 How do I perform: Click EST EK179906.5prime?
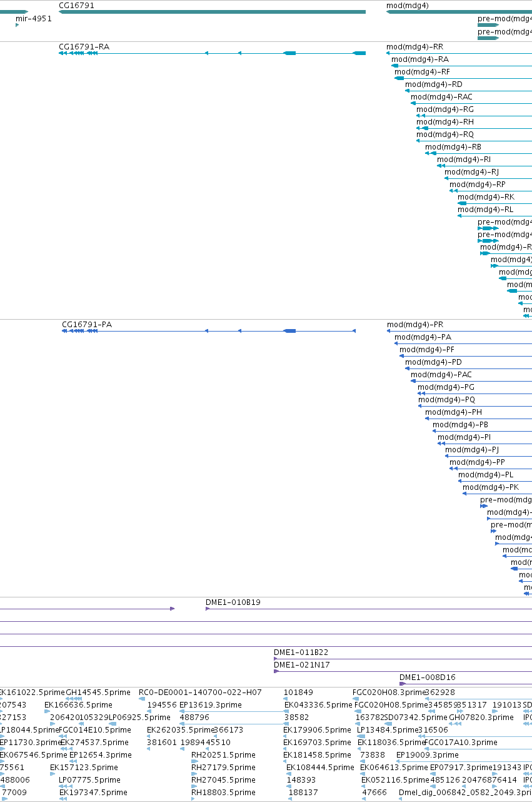pyautogui.click(x=317, y=730)
